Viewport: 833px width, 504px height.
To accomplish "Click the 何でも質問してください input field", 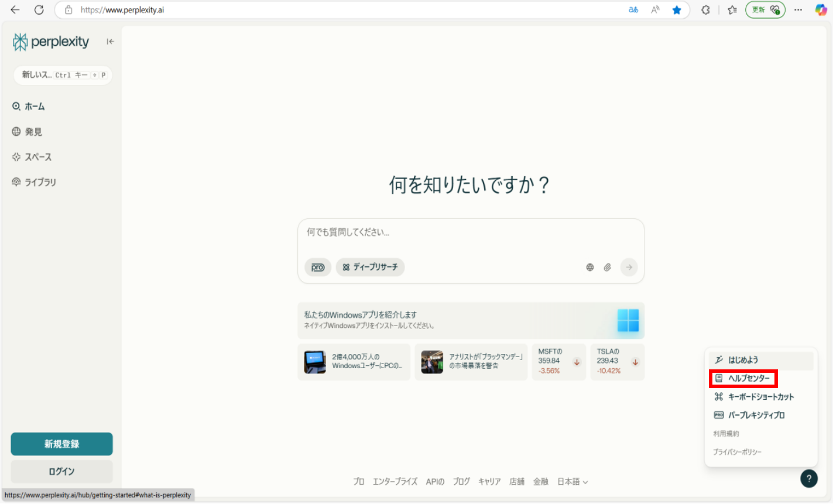I will tap(471, 233).
